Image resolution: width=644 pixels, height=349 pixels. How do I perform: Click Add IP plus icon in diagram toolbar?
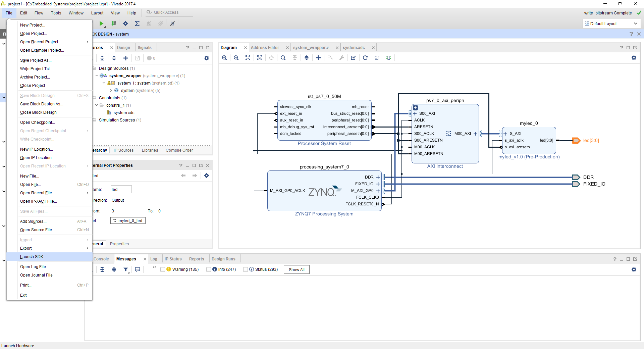(318, 58)
